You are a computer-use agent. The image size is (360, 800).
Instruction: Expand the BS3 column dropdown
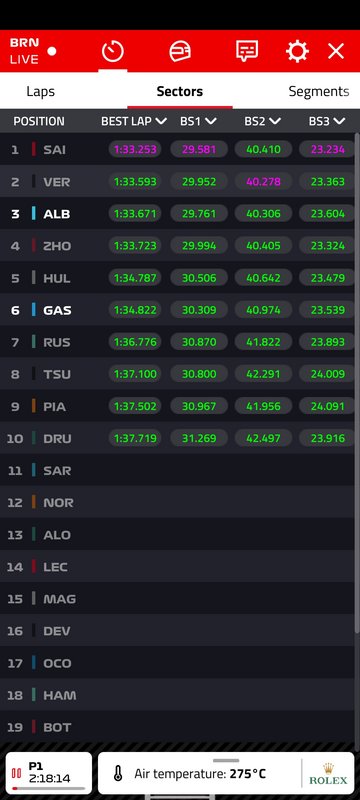(339, 121)
